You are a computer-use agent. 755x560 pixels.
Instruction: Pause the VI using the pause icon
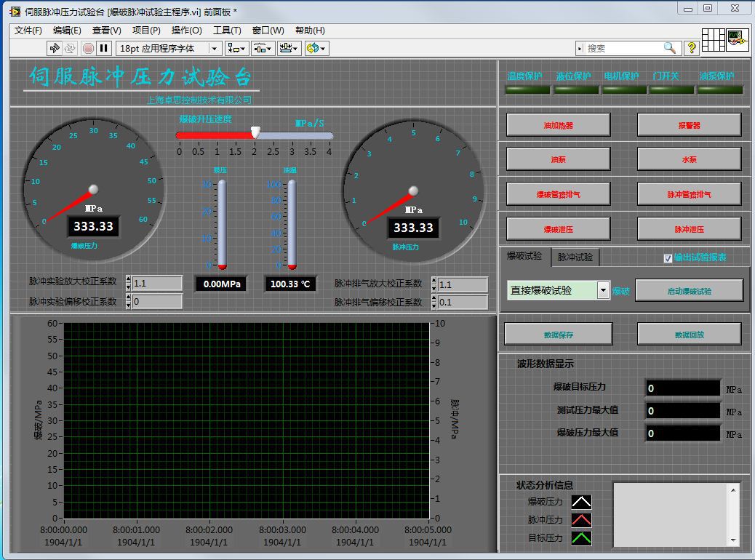point(103,48)
